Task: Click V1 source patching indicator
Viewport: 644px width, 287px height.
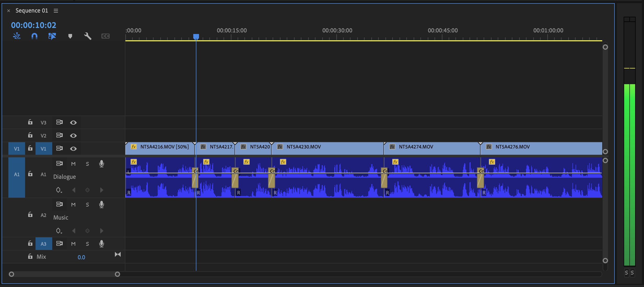Action: coord(17,148)
